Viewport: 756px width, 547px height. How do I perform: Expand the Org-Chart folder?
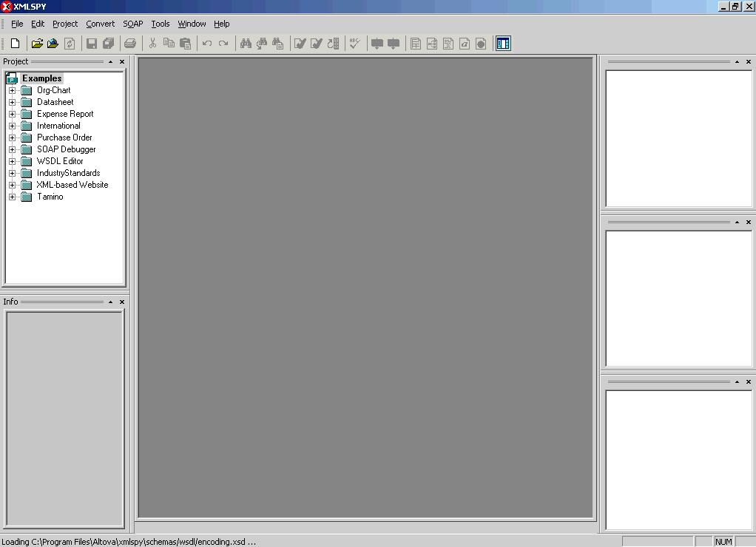(12, 90)
